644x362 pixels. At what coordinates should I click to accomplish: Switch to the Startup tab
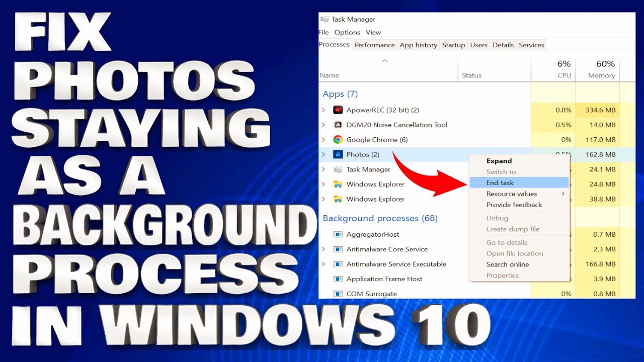click(x=453, y=45)
